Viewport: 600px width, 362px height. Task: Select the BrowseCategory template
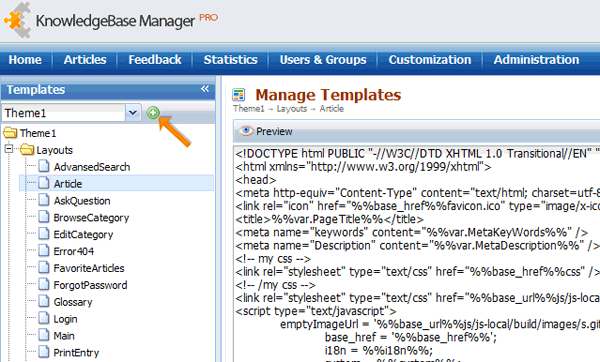coord(91,218)
